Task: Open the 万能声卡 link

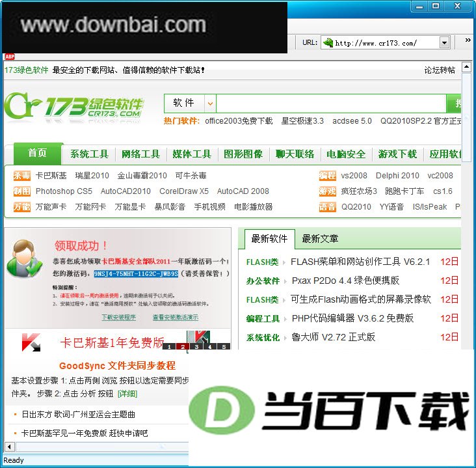Action: coord(51,207)
